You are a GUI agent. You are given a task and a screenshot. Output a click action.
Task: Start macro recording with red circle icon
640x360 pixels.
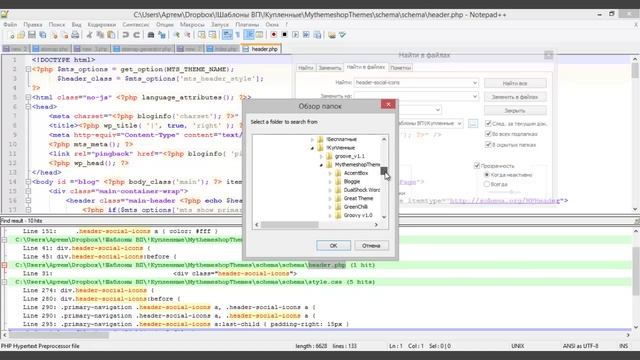(x=273, y=36)
